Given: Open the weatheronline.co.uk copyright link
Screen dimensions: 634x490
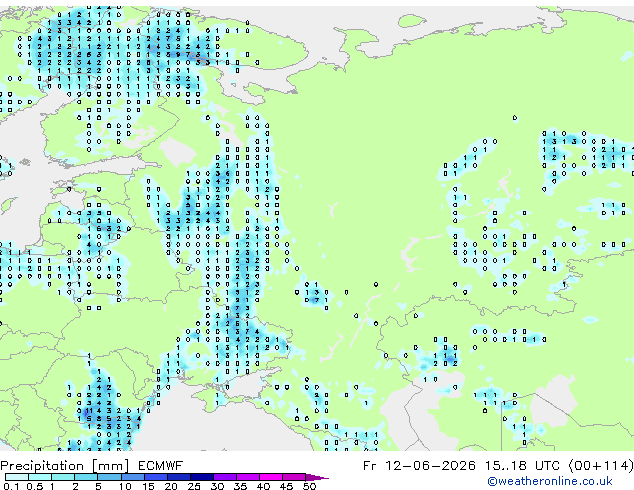Looking at the screenshot, I should 550,481.
